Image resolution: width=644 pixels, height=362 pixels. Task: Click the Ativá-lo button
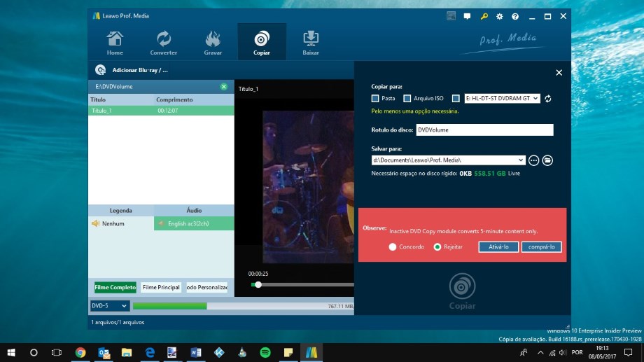(498, 247)
